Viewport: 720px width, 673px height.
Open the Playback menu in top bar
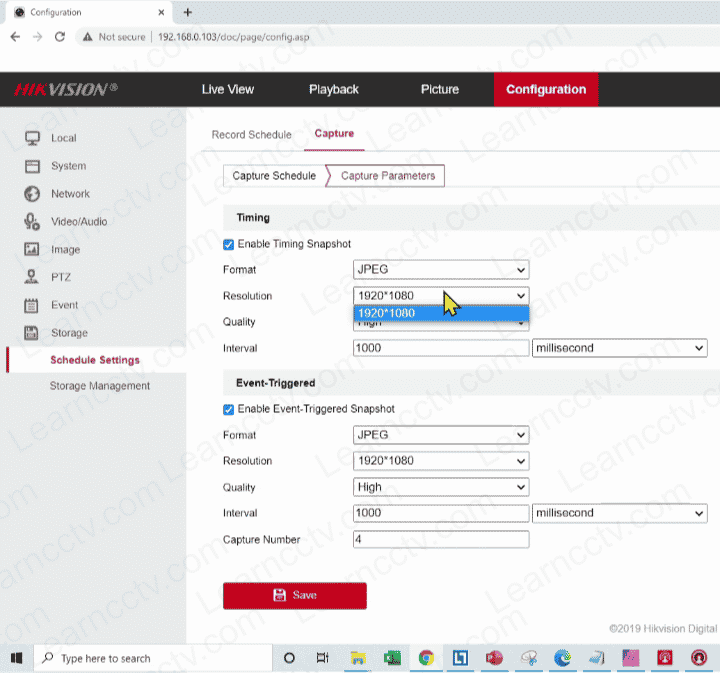[333, 89]
